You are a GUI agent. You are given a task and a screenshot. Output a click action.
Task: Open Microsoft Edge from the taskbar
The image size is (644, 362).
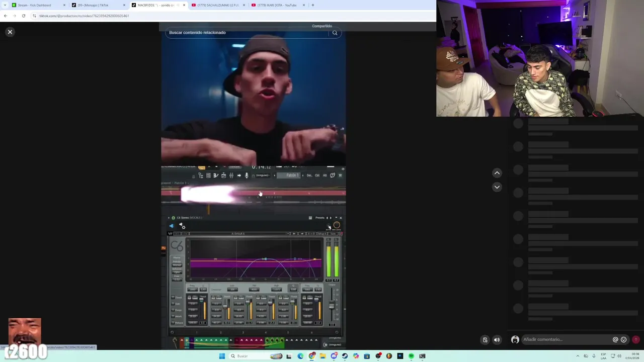300,356
